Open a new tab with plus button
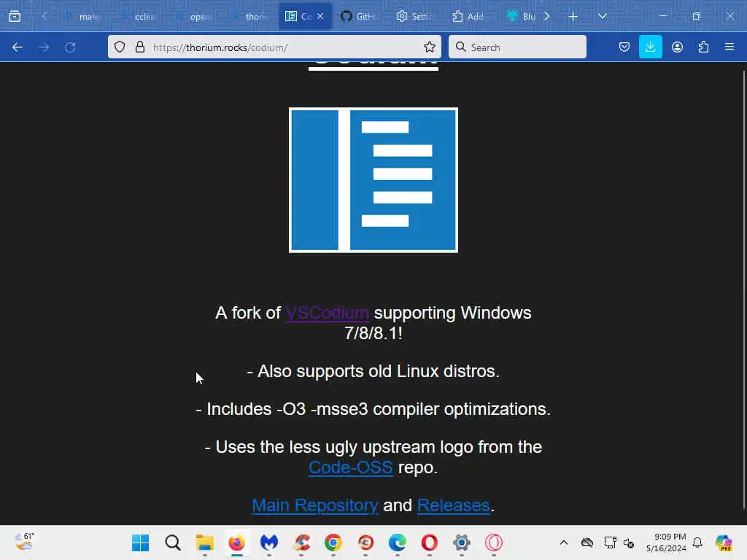Viewport: 747px width, 560px height. (x=573, y=16)
